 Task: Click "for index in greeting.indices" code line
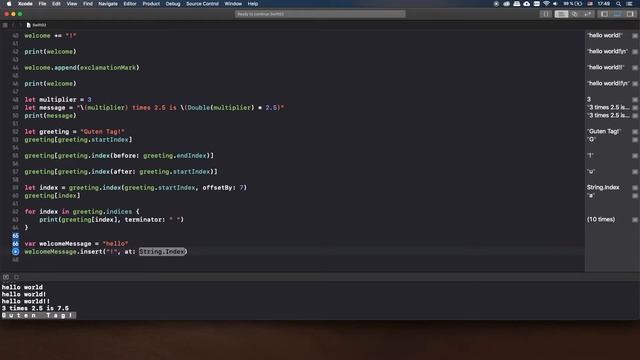[82, 212]
